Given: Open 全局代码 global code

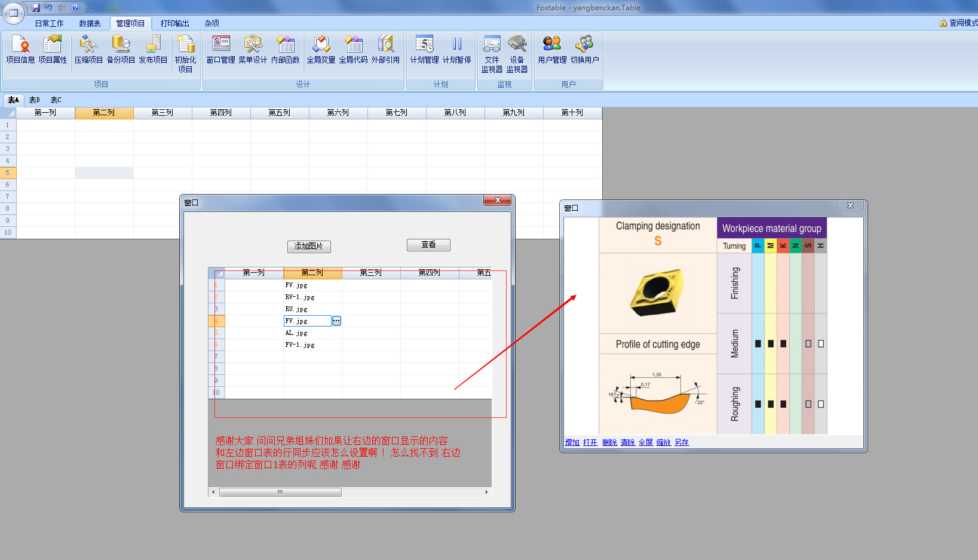Looking at the screenshot, I should [x=353, y=49].
